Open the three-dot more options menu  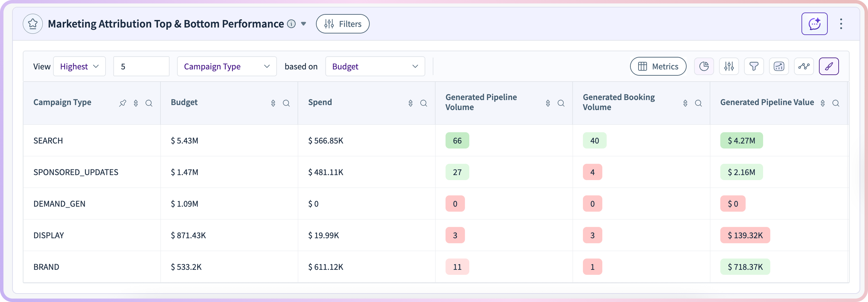click(x=841, y=24)
